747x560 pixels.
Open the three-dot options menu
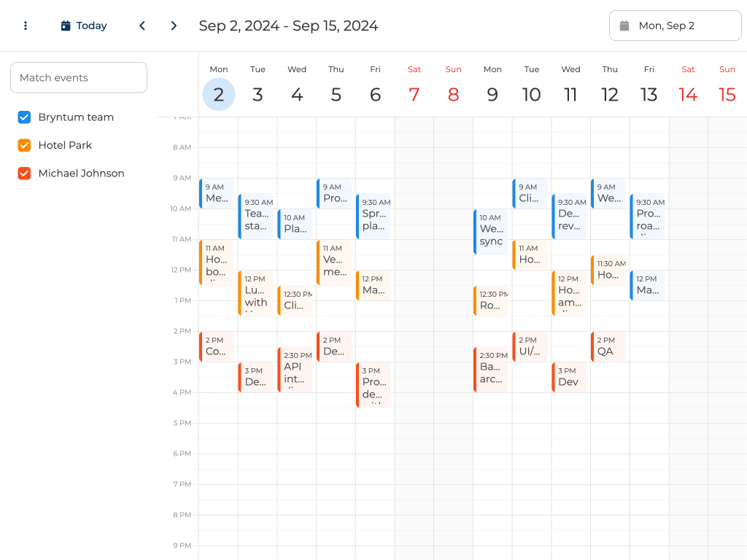coord(26,26)
